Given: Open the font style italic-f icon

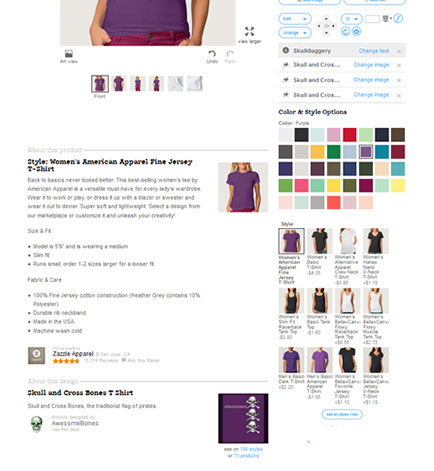Looking at the screenshot, I should (x=398, y=18).
